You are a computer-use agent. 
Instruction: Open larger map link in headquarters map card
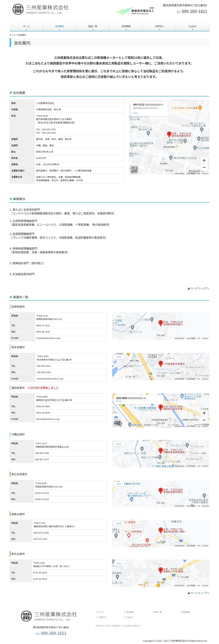click(x=135, y=113)
